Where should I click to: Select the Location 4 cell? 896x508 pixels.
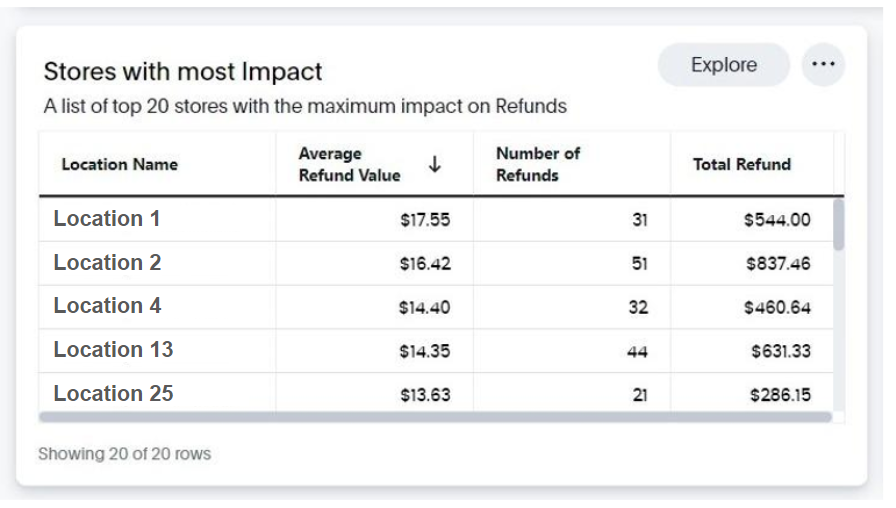[157, 307]
